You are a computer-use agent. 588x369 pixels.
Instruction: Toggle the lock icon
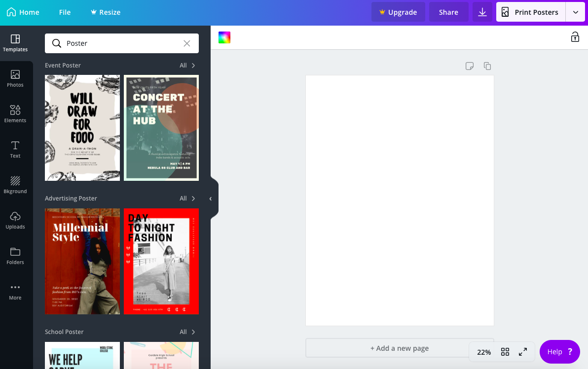[x=575, y=37]
